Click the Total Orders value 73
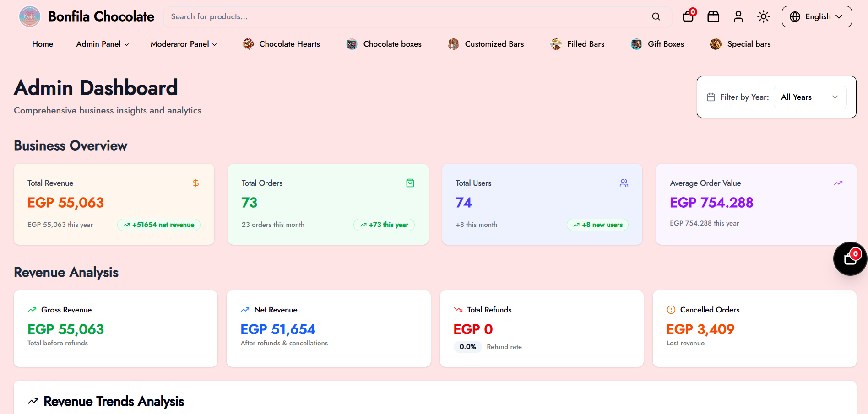This screenshot has width=868, height=414. point(250,203)
